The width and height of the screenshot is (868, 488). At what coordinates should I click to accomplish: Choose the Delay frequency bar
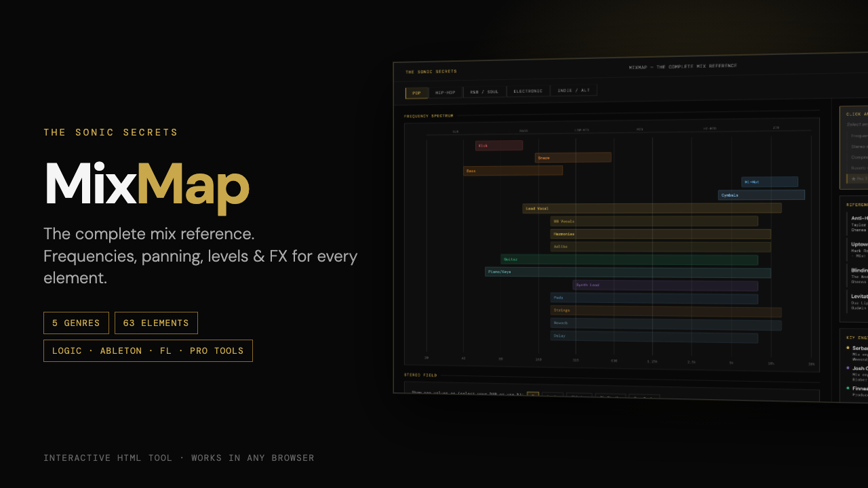(654, 337)
